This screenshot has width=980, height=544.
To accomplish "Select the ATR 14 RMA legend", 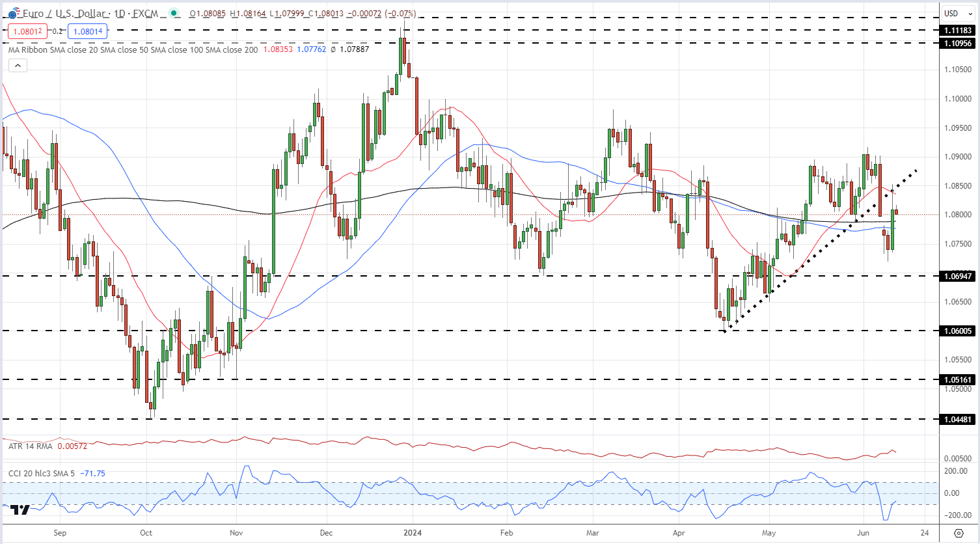I will point(31,446).
